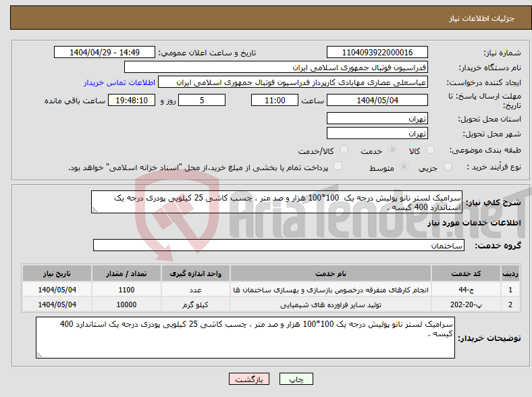Click the گروه خدمت field ساختمان
Viewport: 532px width, 397px height.
pyautogui.click(x=279, y=245)
